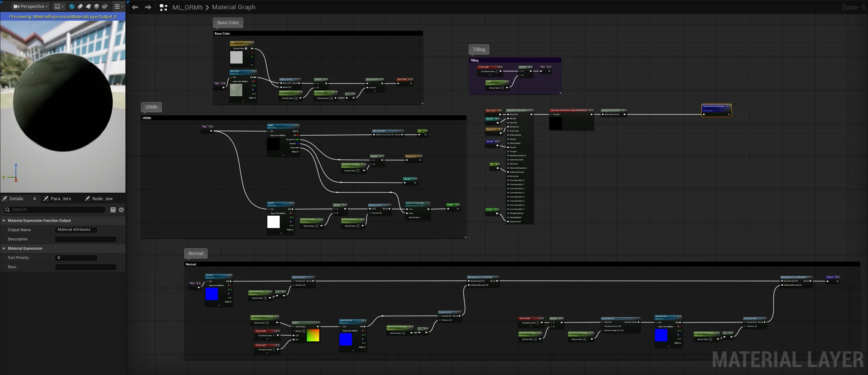This screenshot has height=375, width=868.
Task: Open Details panel settings gear
Action: (121, 210)
